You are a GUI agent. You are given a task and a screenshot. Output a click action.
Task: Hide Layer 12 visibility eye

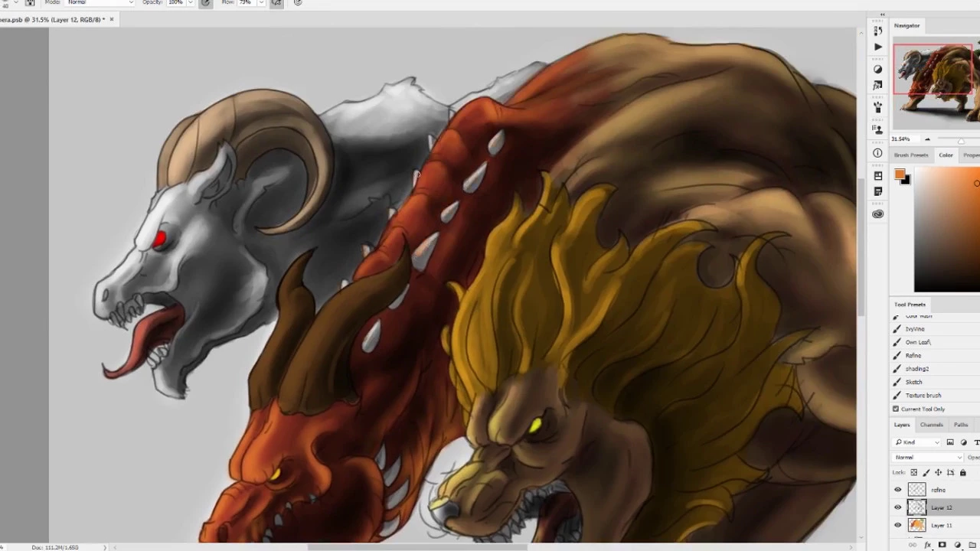pyautogui.click(x=898, y=507)
